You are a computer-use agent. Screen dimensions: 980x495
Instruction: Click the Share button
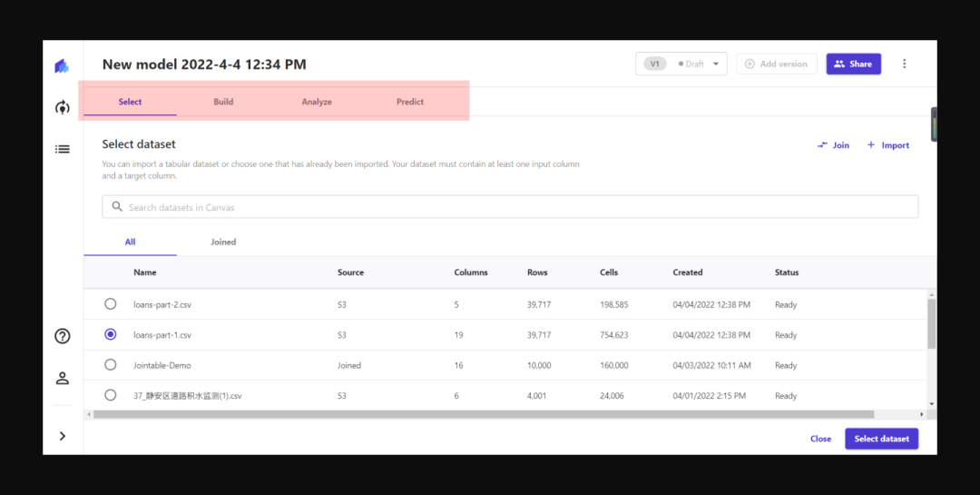[x=853, y=64]
